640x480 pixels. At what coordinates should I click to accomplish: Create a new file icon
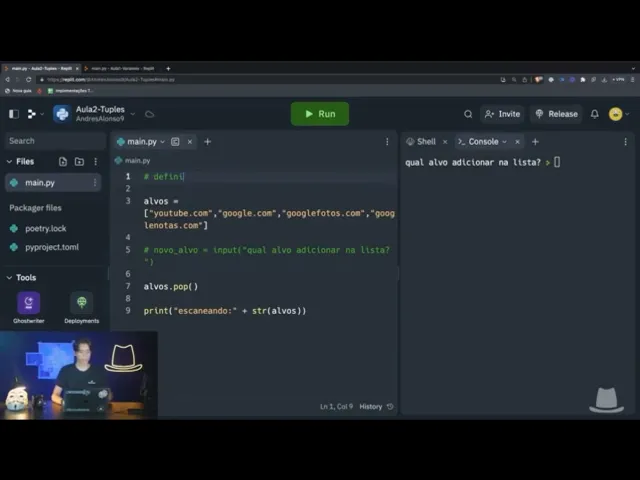pos(63,162)
